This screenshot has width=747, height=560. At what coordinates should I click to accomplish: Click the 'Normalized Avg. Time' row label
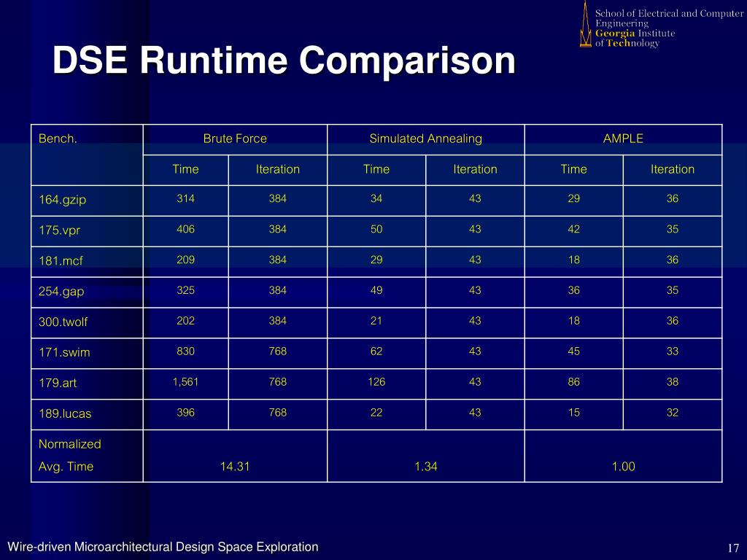(x=69, y=455)
